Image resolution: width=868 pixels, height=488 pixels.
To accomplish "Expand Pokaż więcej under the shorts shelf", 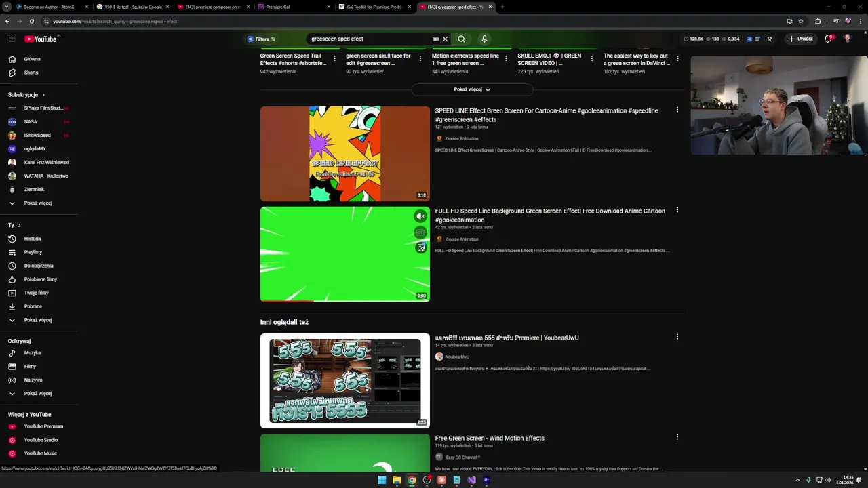I will (x=472, y=89).
